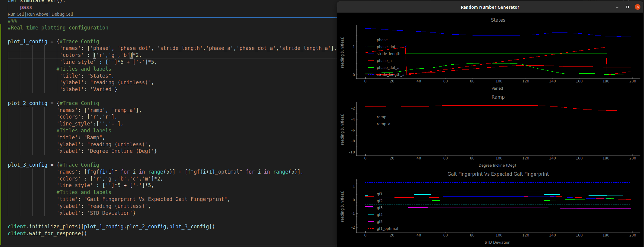
Task: Click the client.wait_for_response() code line
Action: click(47, 233)
